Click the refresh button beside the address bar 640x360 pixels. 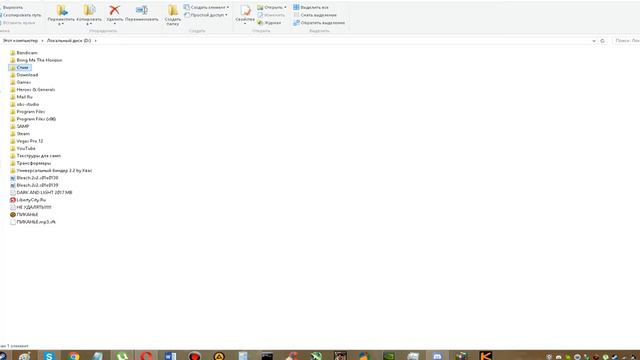[602, 41]
